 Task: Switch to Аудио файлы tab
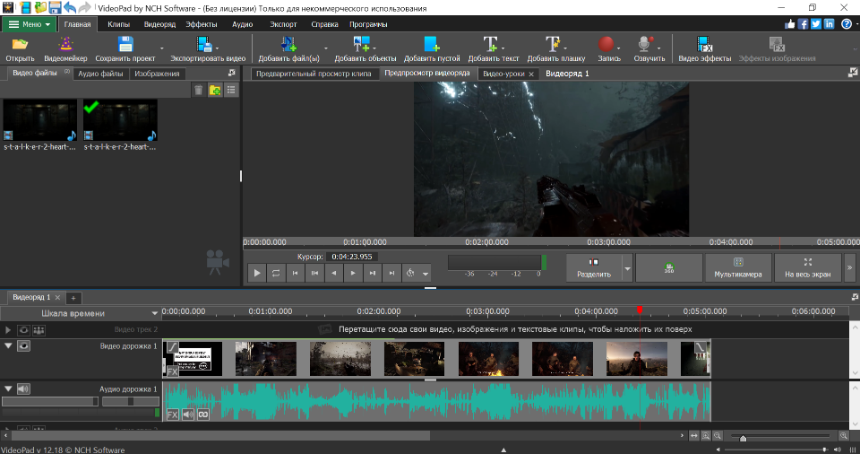tap(100, 73)
